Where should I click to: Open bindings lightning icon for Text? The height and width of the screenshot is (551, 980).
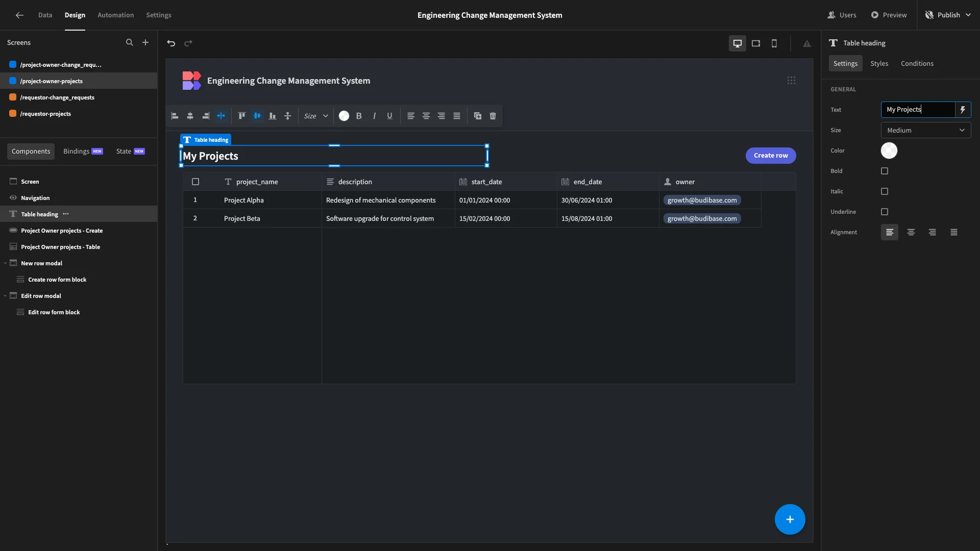963,110
